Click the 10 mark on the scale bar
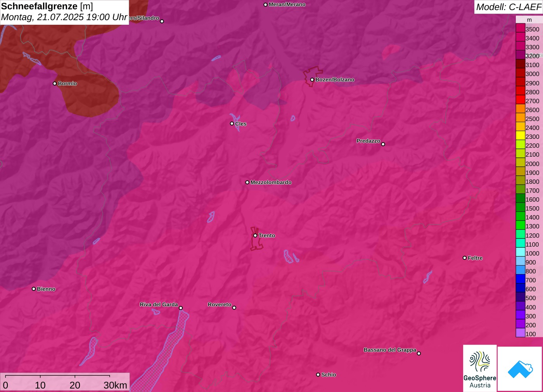This screenshot has height=392, width=543. pyautogui.click(x=40, y=385)
